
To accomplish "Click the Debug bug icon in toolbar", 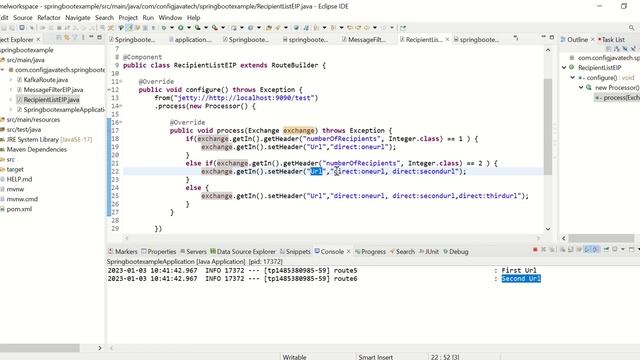I will (163, 28).
